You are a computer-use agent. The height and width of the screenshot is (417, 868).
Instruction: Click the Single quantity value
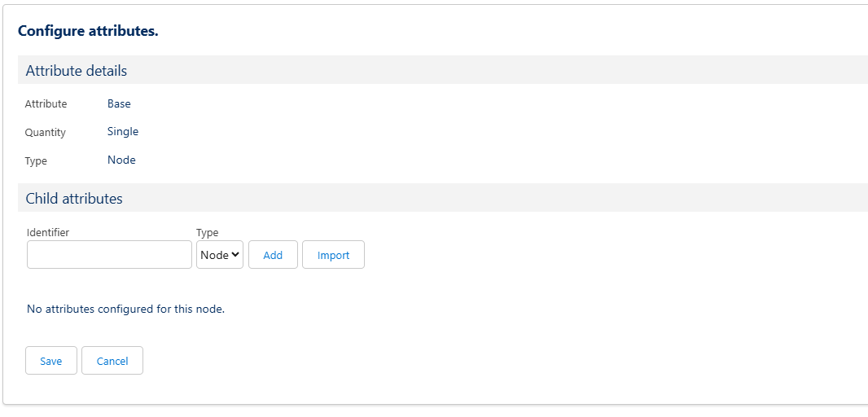click(123, 132)
